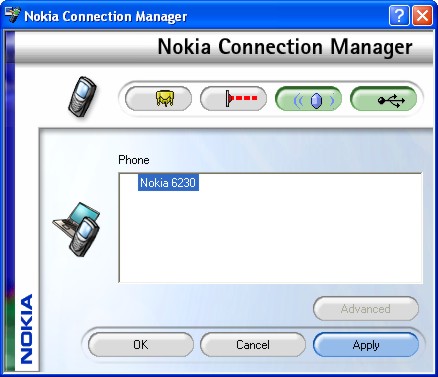Toggle the USB connection type
This screenshot has height=377, width=438.
click(383, 99)
